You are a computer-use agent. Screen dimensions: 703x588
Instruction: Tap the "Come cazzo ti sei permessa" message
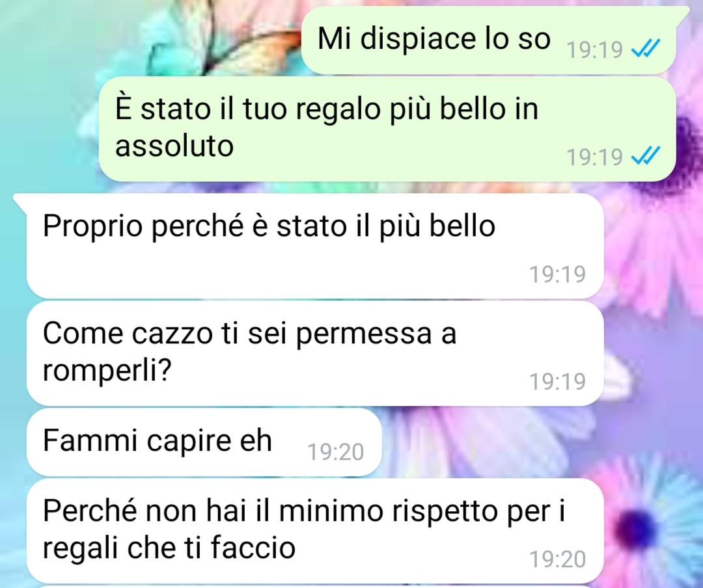pos(315,353)
